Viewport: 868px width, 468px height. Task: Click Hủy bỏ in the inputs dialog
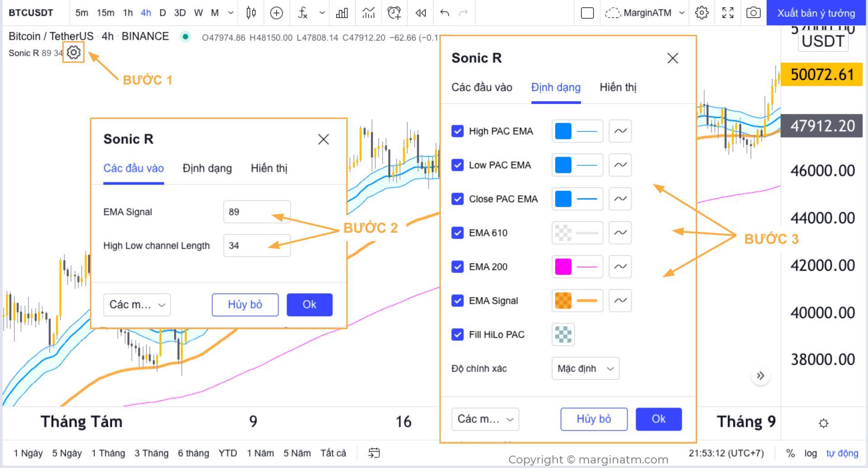tap(245, 305)
